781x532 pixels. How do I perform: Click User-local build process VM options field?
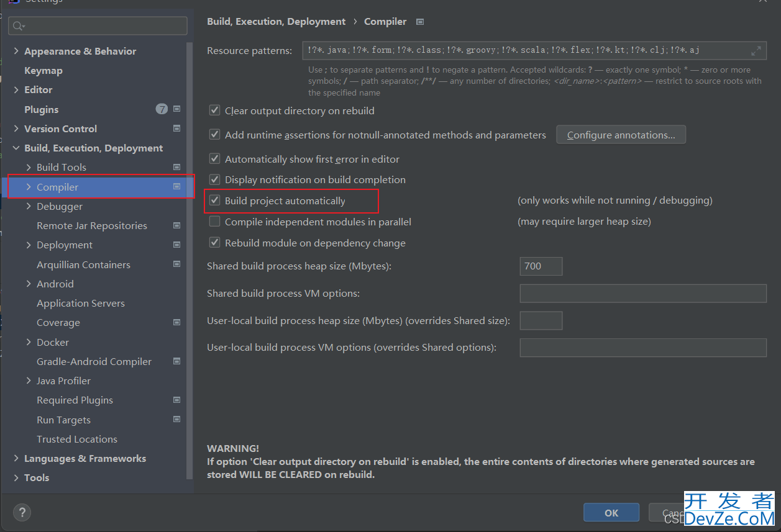pyautogui.click(x=643, y=348)
